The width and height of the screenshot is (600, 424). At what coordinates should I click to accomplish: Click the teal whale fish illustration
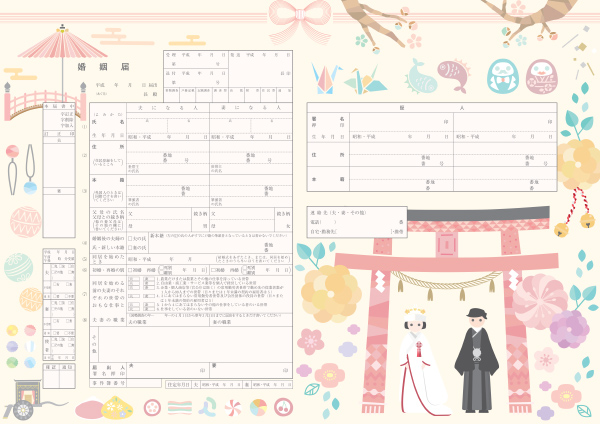coord(420,74)
